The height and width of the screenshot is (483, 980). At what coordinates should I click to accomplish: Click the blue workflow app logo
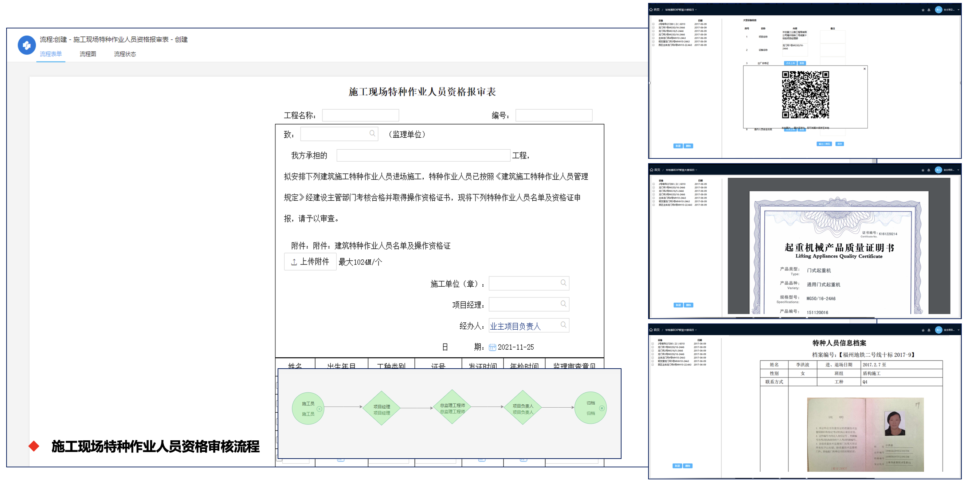(27, 45)
